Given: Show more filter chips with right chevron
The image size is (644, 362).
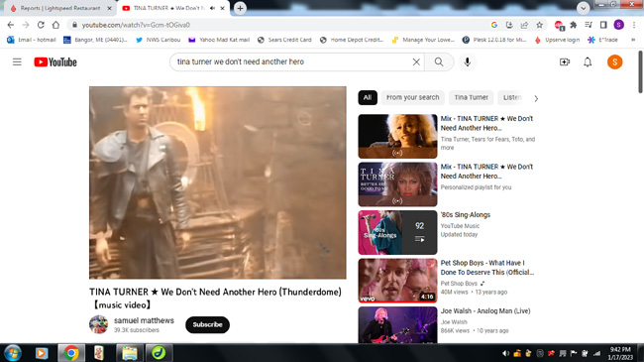Looking at the screenshot, I should click(536, 98).
